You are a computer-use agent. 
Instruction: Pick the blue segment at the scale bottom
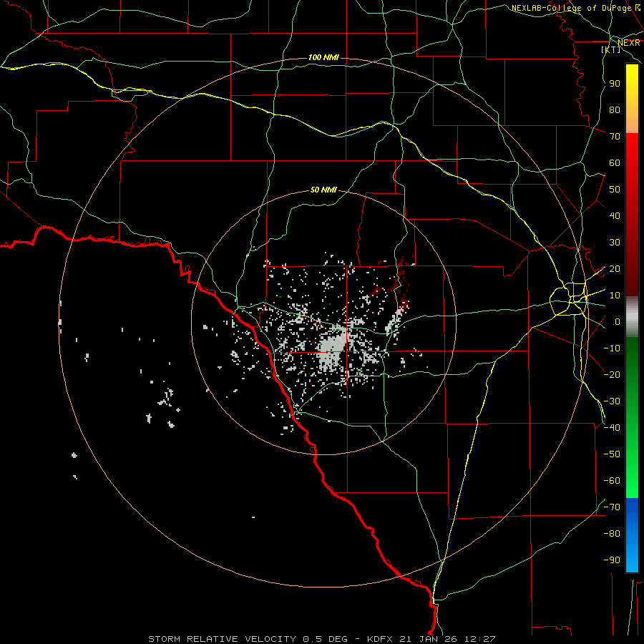[632, 535]
